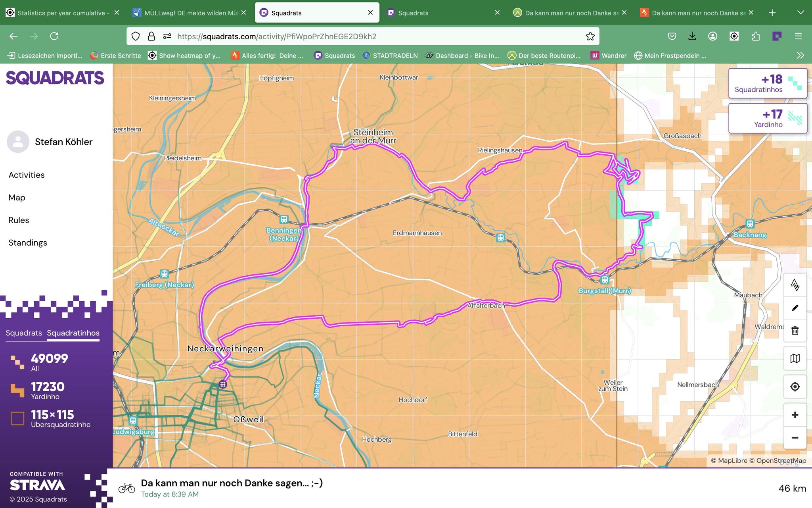Toggle the +18 Squadratinhos highlight card
Viewport: 812px width, 508px height.
click(768, 83)
